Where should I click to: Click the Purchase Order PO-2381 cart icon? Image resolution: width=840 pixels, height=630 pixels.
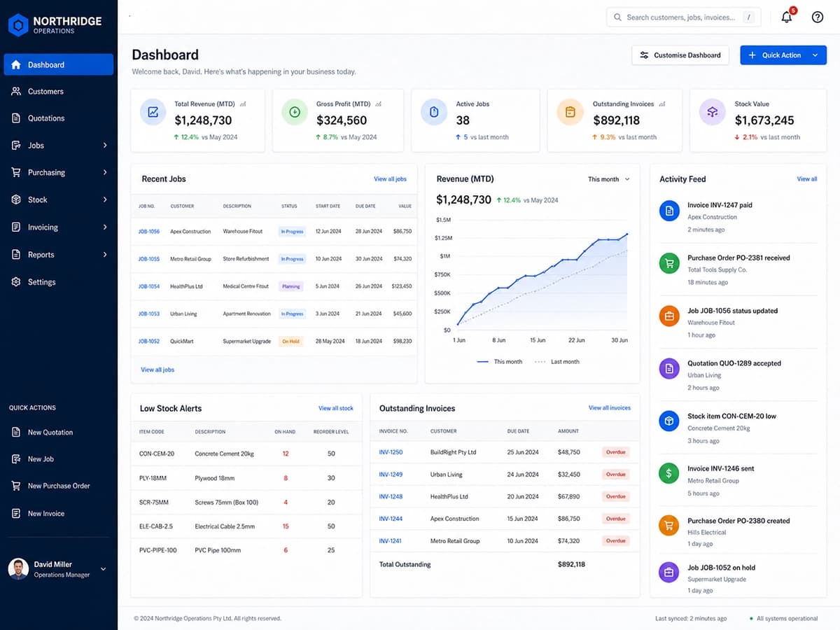click(669, 263)
